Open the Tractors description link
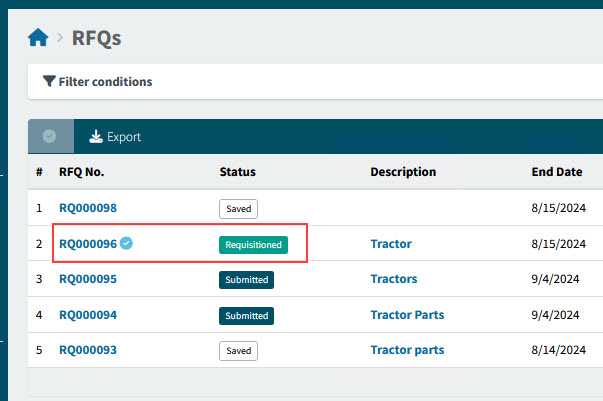This screenshot has height=401, width=603. pos(394,279)
